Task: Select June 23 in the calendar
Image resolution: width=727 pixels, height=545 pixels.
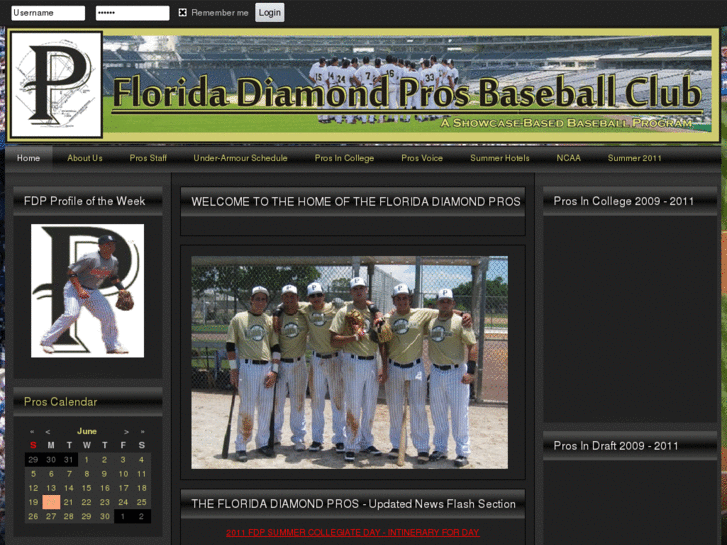Action: [x=105, y=502]
